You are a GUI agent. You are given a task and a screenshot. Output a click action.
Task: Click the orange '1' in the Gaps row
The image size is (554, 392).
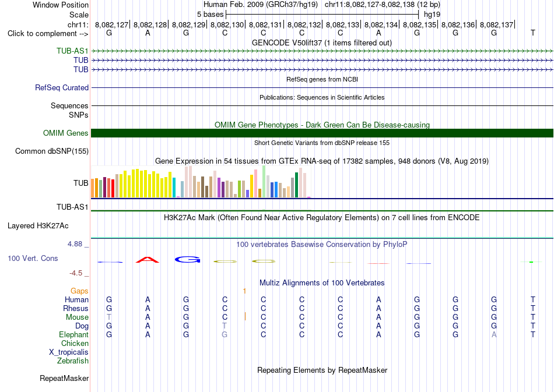244,291
